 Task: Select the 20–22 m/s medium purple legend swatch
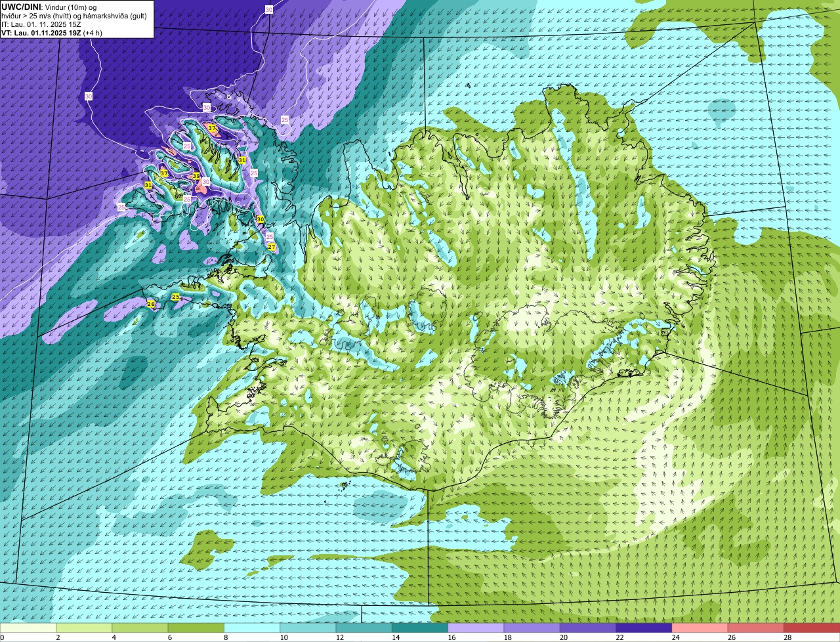(x=588, y=628)
